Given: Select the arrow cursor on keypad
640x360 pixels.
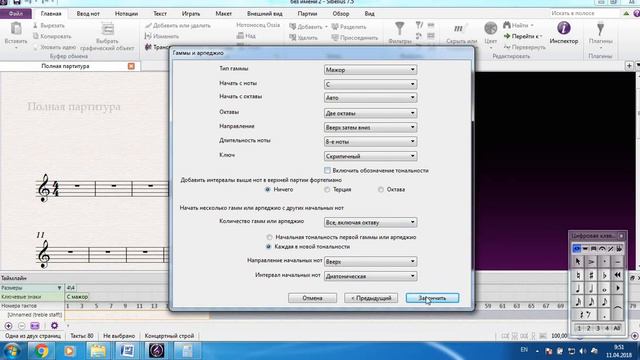Looking at the screenshot, I should (x=578, y=262).
